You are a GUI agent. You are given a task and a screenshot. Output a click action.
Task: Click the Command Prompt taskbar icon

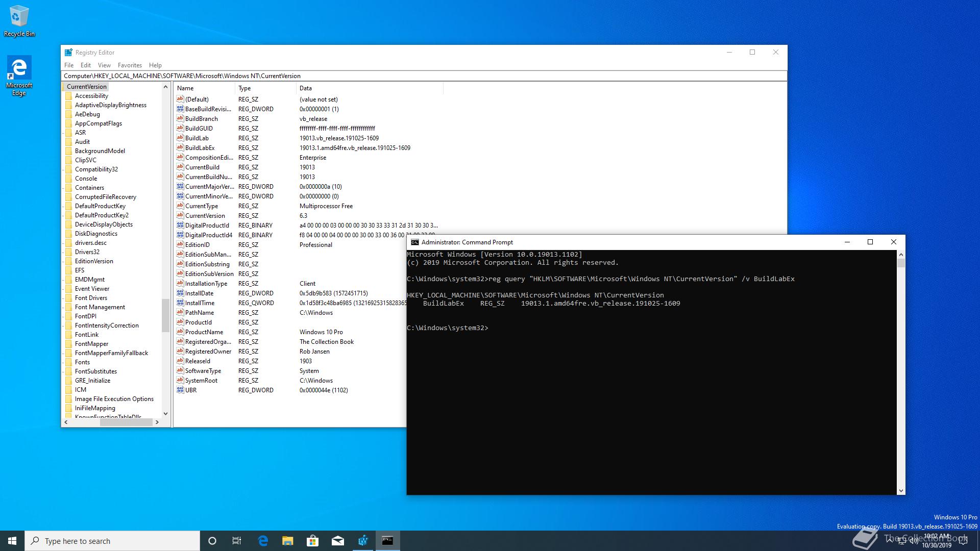point(388,540)
